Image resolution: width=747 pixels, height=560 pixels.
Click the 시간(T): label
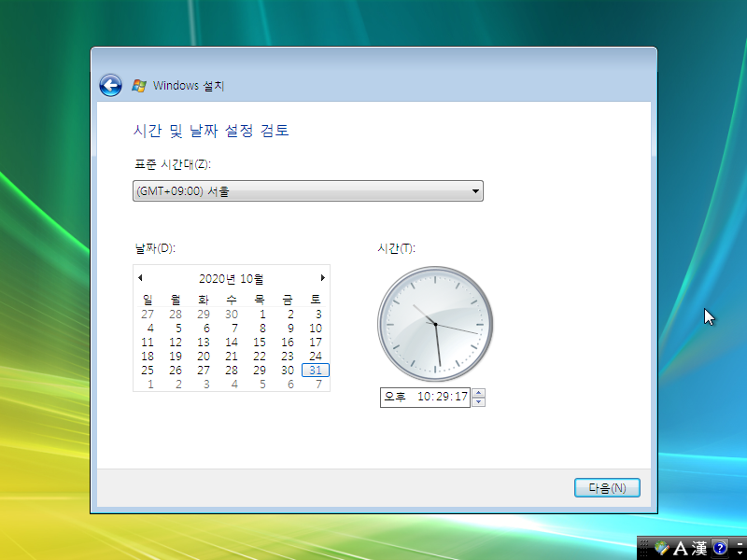(x=396, y=248)
